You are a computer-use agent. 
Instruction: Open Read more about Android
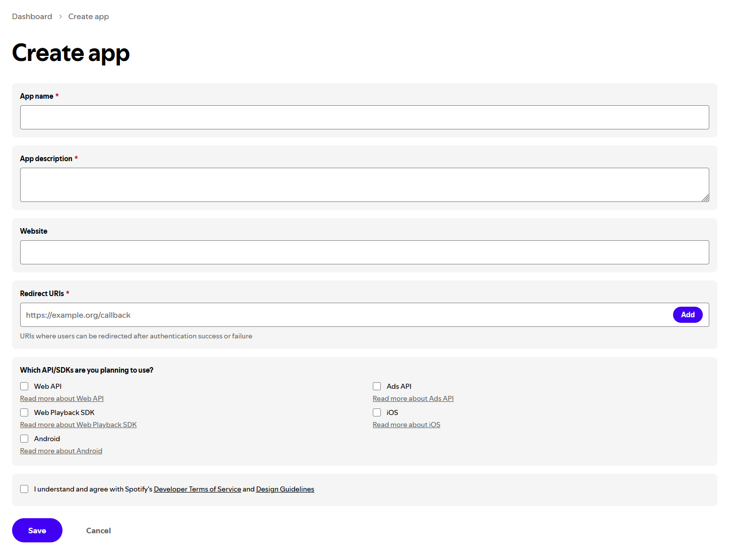tap(60, 450)
